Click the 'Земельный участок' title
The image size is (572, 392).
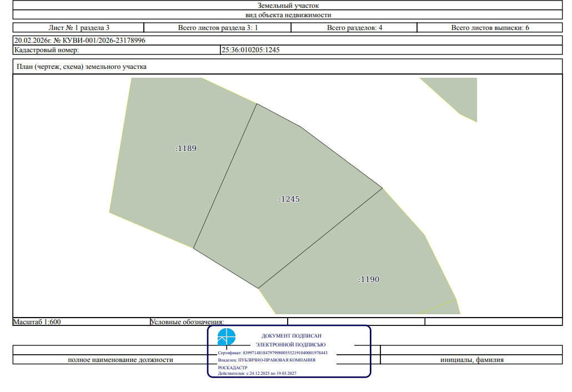point(288,6)
